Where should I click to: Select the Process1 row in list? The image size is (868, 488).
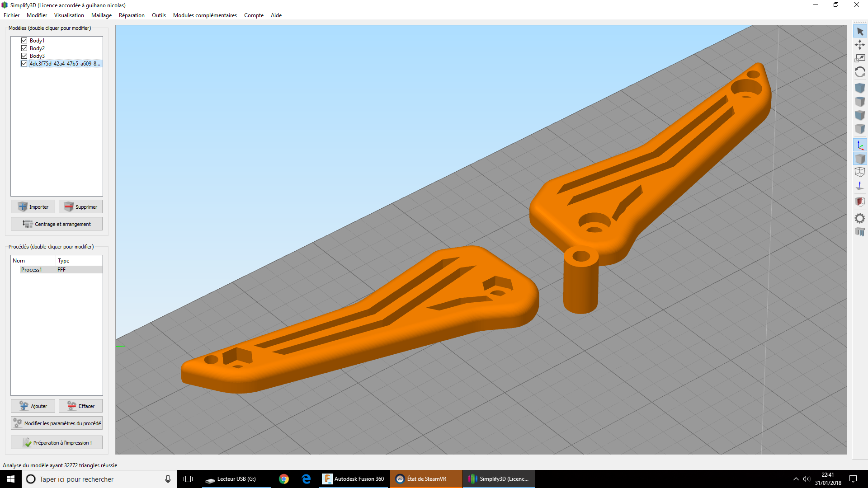coord(57,270)
